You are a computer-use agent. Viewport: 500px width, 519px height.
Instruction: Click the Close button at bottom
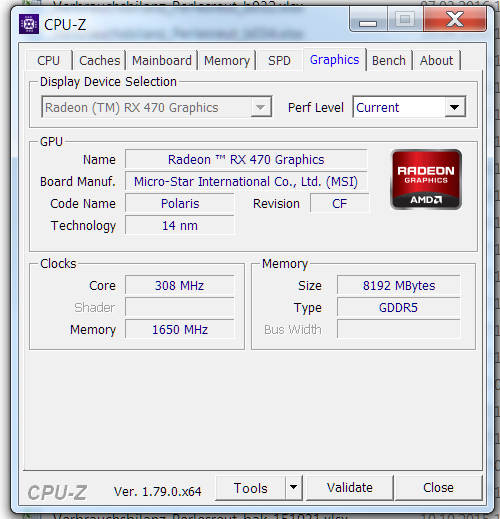point(438,488)
